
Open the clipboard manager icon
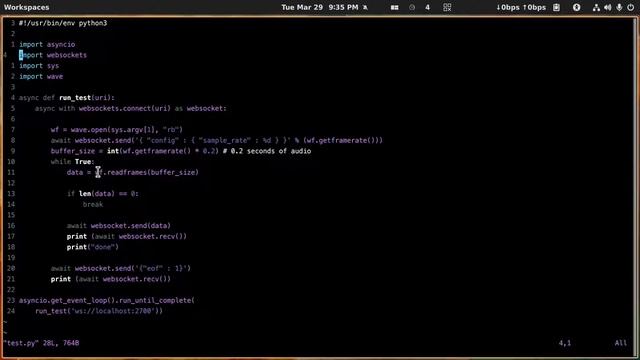click(x=556, y=7)
